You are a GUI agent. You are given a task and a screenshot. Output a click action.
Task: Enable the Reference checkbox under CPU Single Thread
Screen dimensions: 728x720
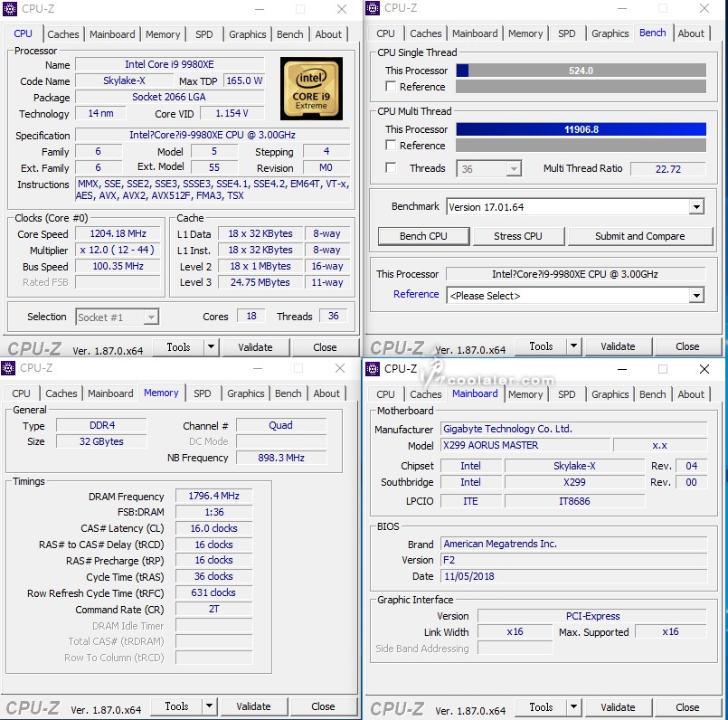coord(391,87)
